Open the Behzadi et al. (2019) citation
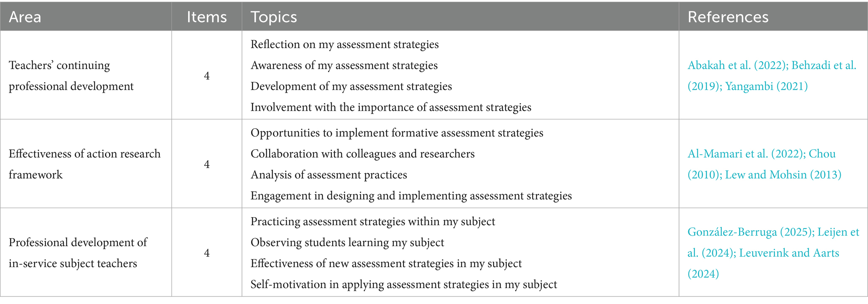Image resolution: width=868 pixels, height=304 pixels. 823,65
